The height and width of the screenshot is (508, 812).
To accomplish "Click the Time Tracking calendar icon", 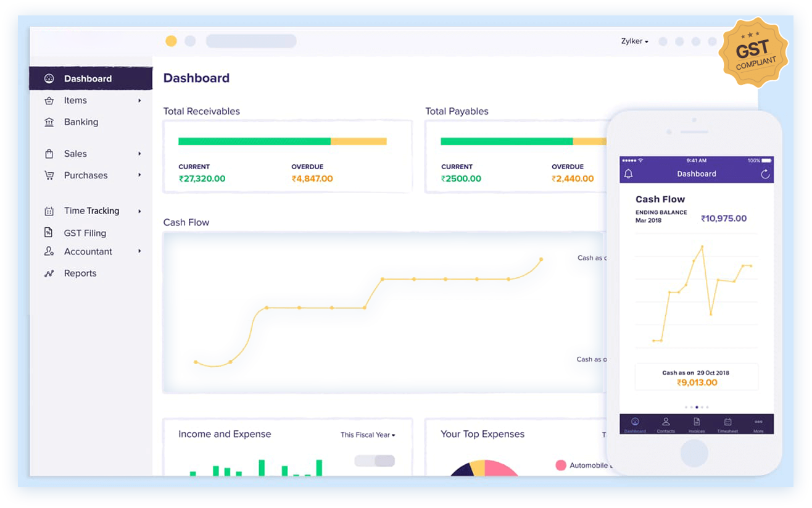I will point(49,211).
